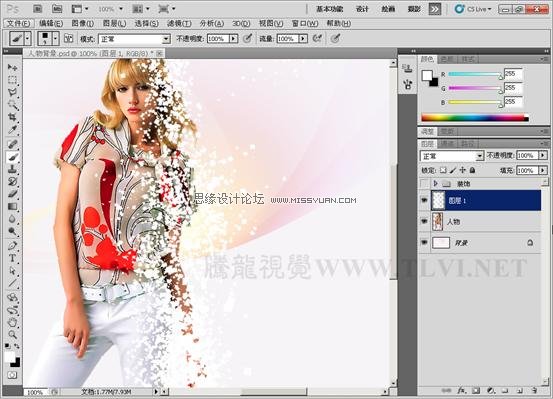Screen dimensions: 553x399
Task: Select the Eyedropper tool
Action: [x=13, y=129]
